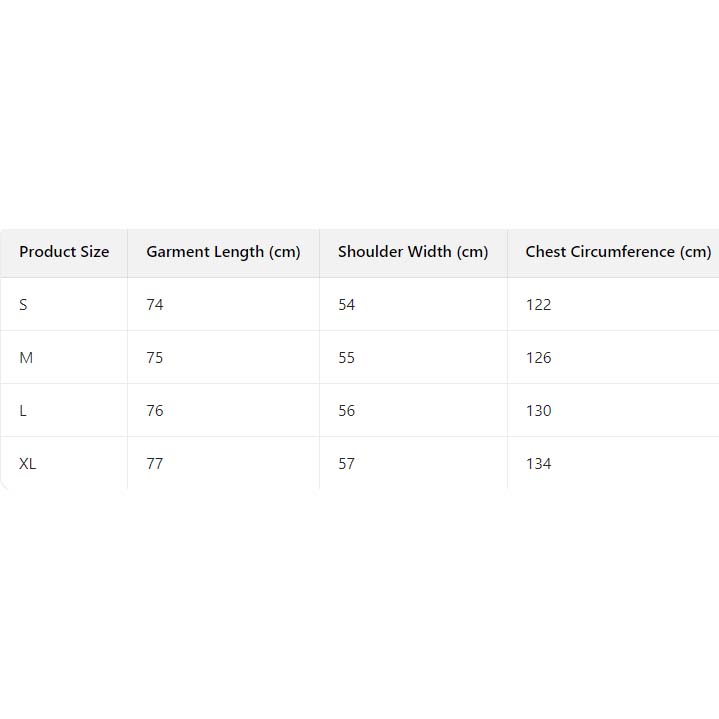
Task: Click shoulder width value 54
Action: pyautogui.click(x=347, y=305)
